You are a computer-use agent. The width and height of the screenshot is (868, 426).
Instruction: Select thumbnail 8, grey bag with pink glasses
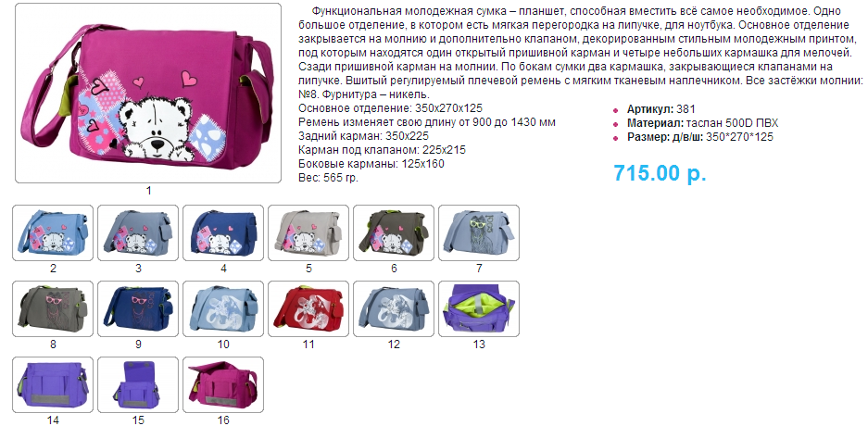click(53, 308)
